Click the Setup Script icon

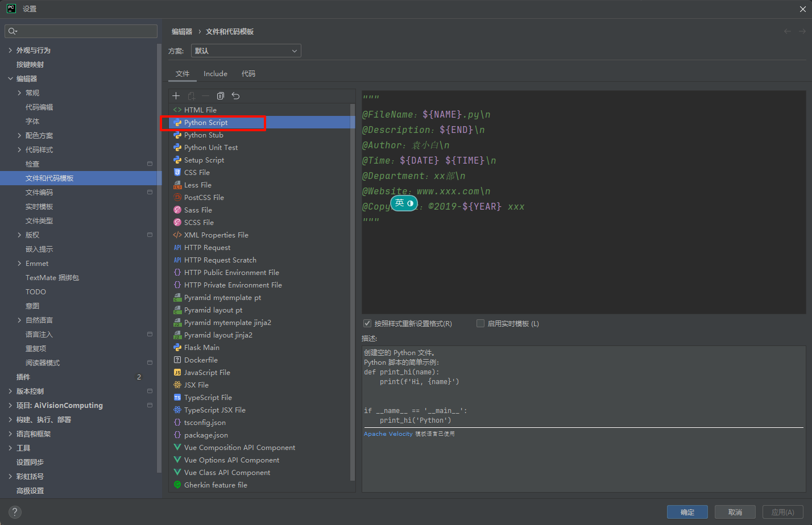coord(177,160)
